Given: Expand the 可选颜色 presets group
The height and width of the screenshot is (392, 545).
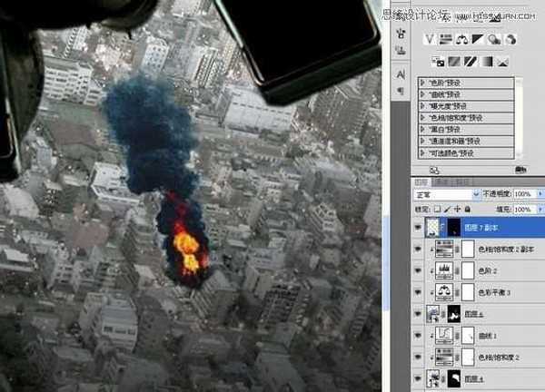Looking at the screenshot, I should (423, 152).
